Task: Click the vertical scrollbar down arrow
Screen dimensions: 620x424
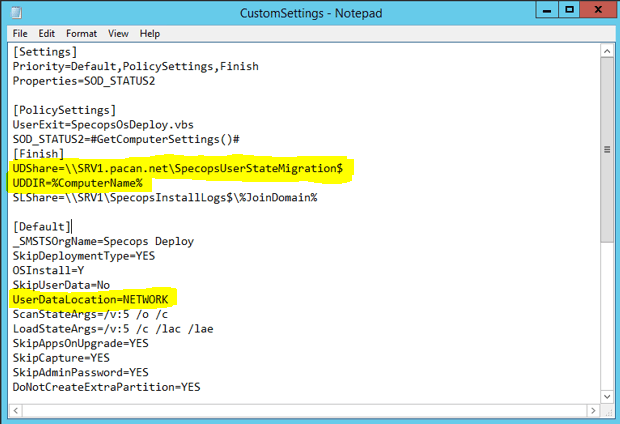Action: [607, 396]
